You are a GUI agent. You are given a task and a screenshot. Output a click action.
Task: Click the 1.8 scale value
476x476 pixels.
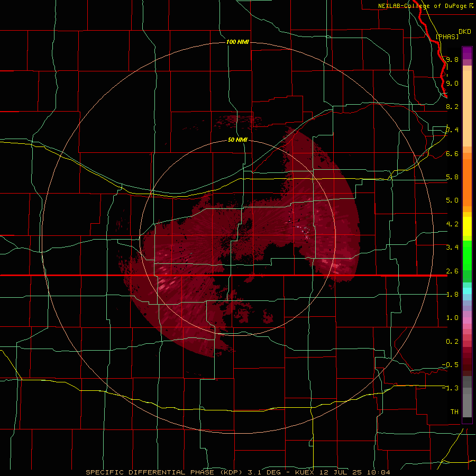tap(452, 295)
